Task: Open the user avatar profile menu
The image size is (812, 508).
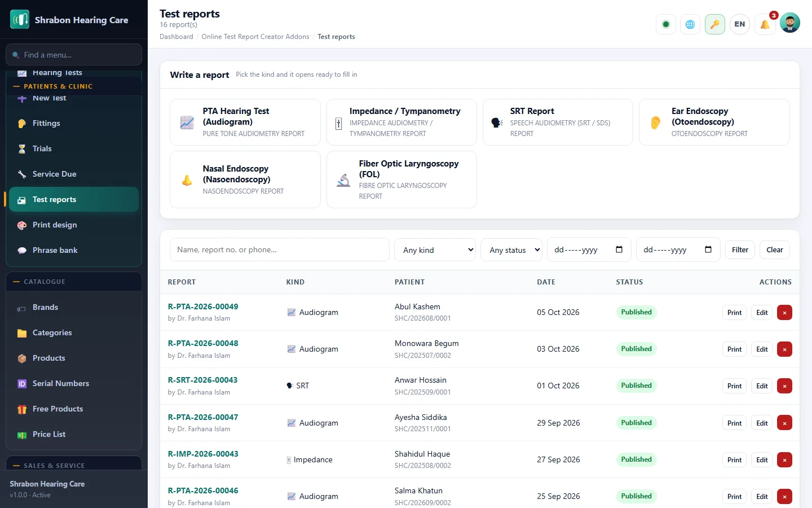Action: 790,23
